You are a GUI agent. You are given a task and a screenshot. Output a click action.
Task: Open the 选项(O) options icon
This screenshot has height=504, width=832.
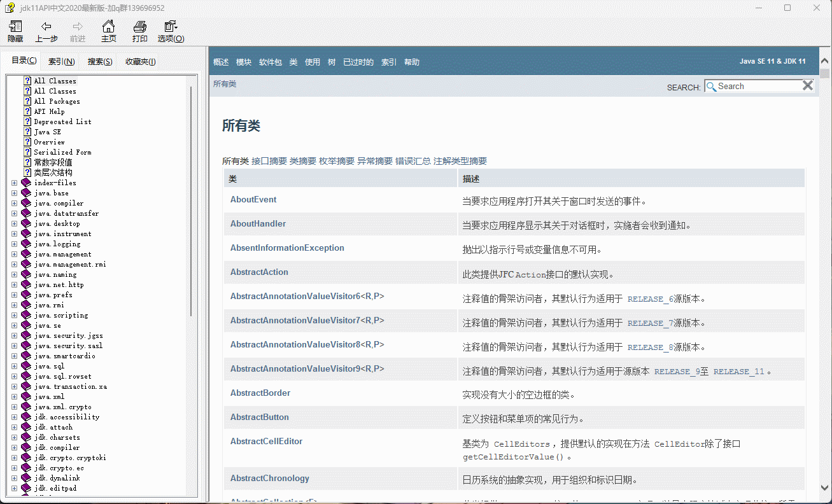pos(170,31)
